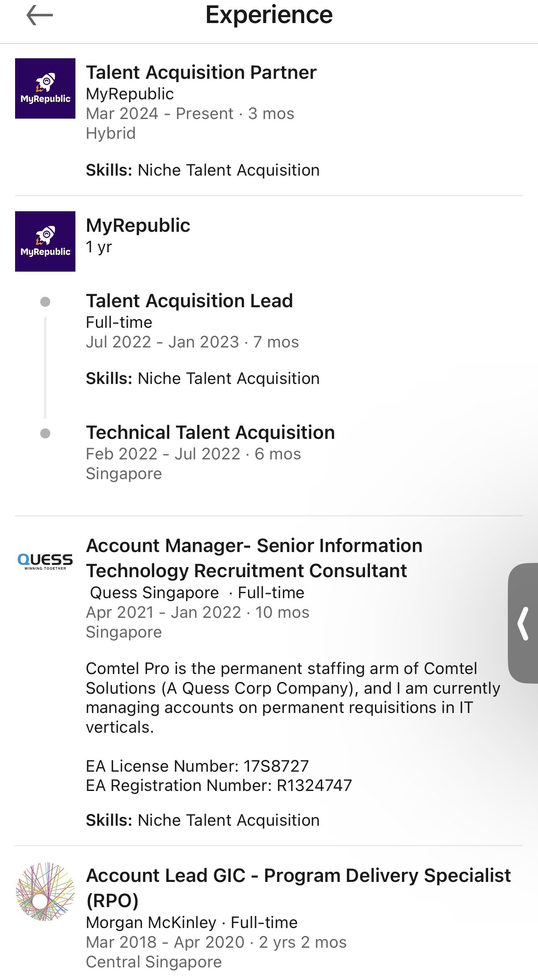Tap the Quess Singapore company name
Screen dimensions: 538x980
155,593
